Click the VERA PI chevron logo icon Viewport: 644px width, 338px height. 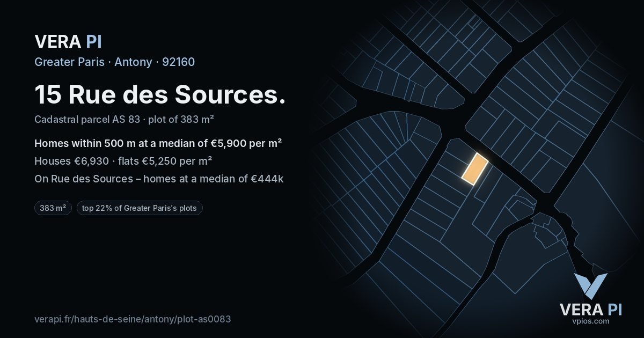(x=590, y=286)
